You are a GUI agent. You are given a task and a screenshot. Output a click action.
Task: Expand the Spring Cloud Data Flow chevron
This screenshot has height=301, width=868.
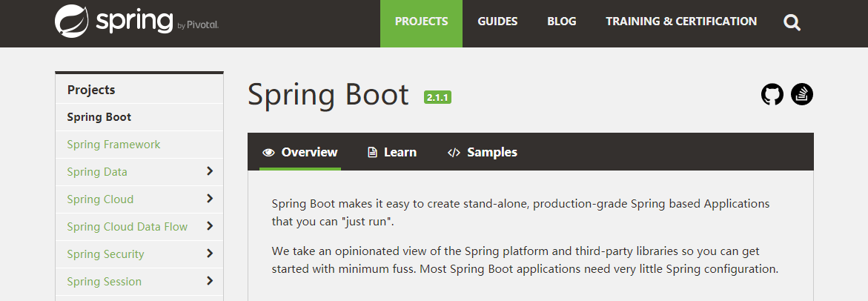pyautogui.click(x=210, y=225)
